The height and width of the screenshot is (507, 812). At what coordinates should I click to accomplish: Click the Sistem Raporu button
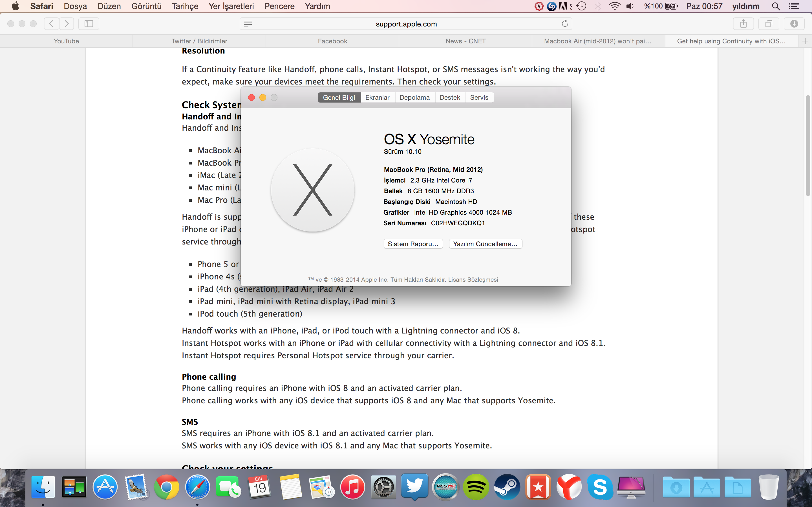413,244
